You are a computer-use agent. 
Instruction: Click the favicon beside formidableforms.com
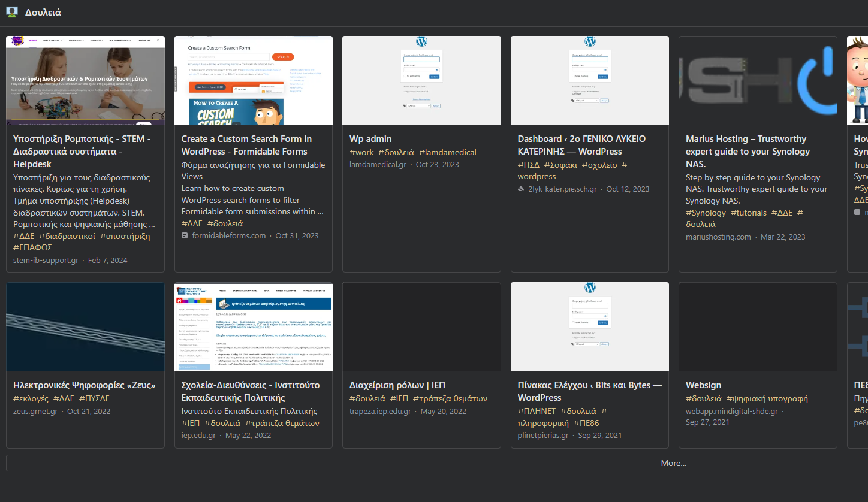[x=185, y=236]
